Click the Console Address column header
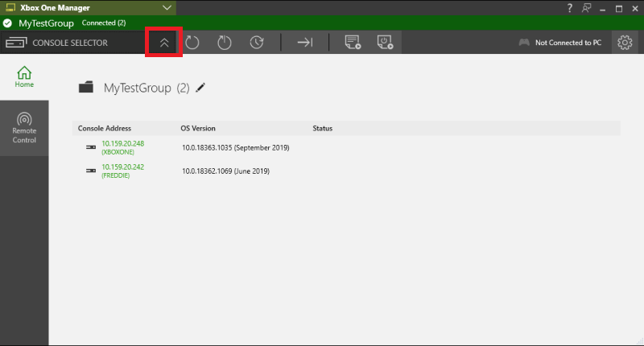 pyautogui.click(x=105, y=129)
